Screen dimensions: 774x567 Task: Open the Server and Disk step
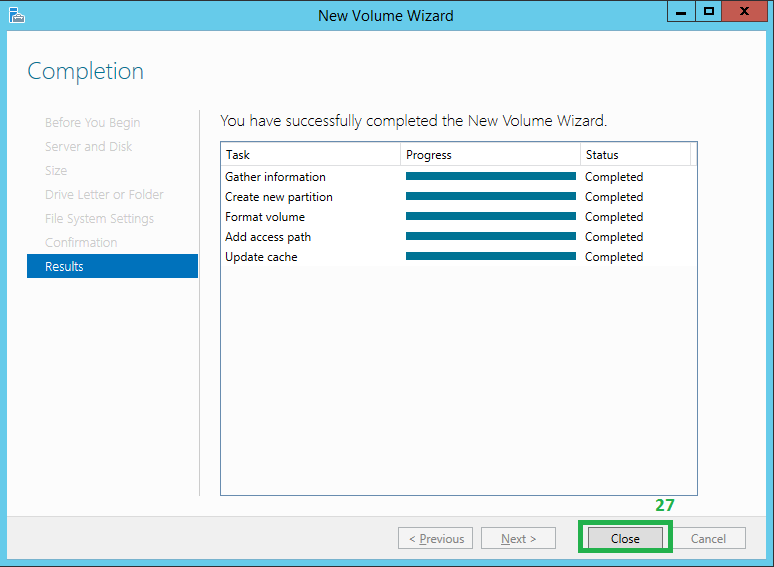coord(88,146)
